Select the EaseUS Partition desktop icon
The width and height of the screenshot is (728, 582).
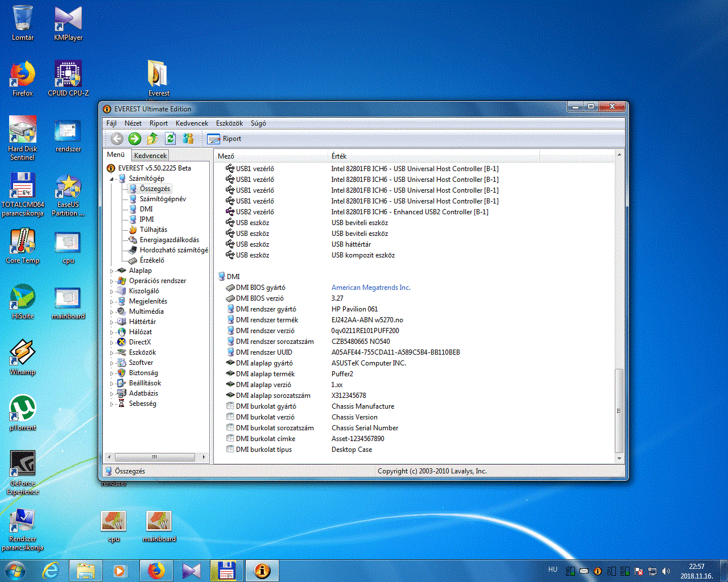68,194
